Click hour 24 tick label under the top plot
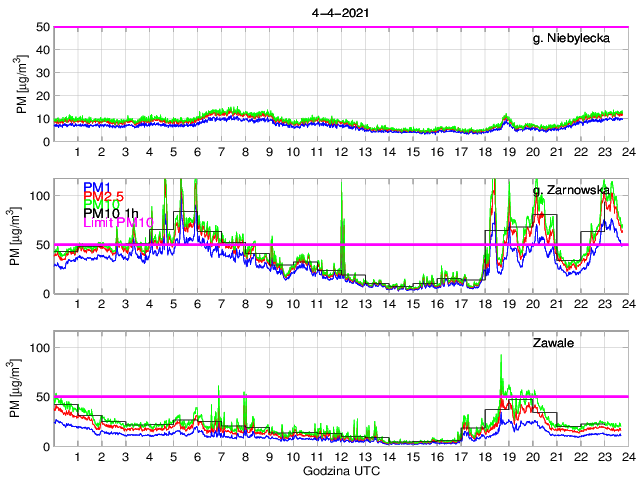Image resolution: width=640 pixels, height=480 pixels. (626, 152)
